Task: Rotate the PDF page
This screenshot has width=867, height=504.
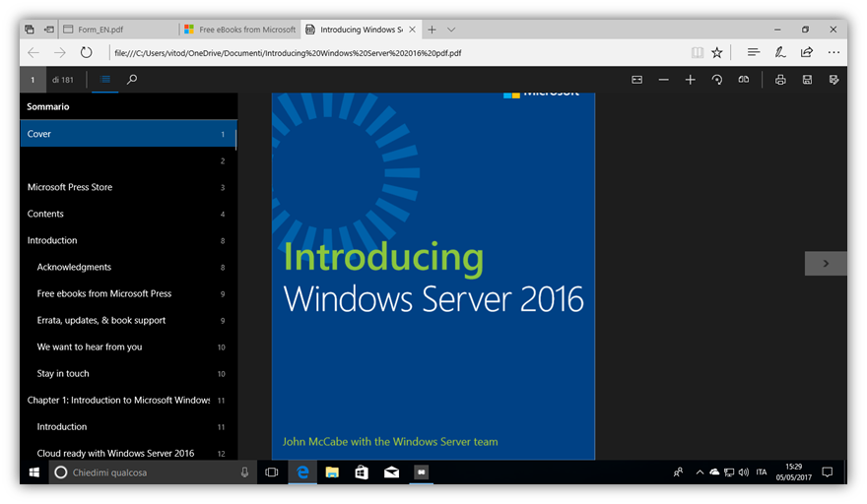Action: pyautogui.click(x=717, y=80)
